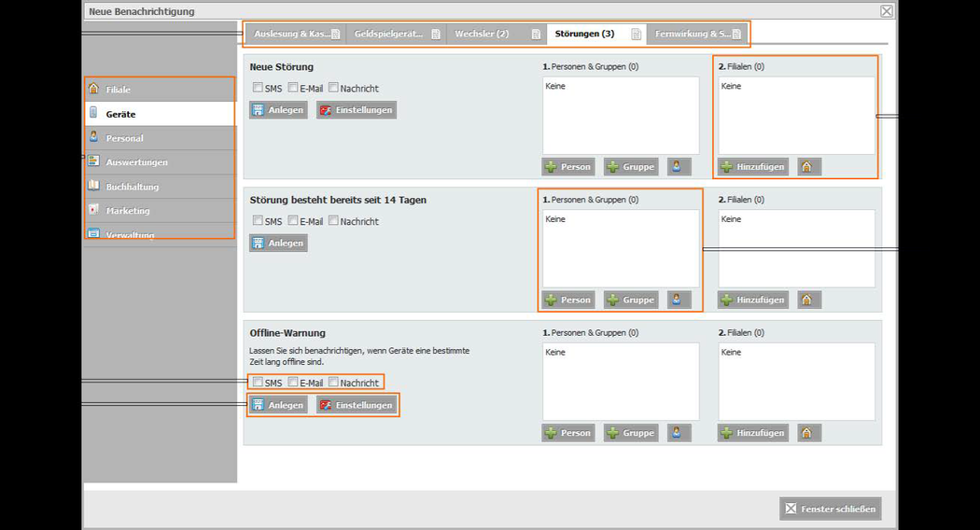Add Gruppe to Neue Störung

[x=631, y=167]
